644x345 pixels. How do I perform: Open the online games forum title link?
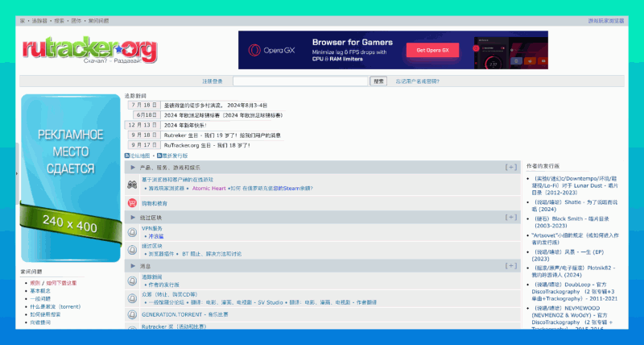coord(177,180)
